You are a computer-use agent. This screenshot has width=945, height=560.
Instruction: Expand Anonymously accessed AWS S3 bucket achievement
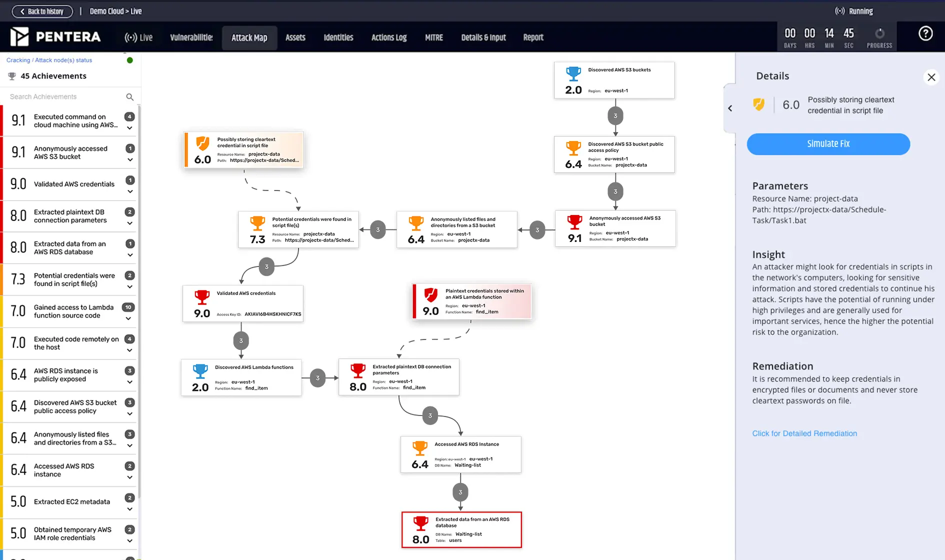click(129, 160)
